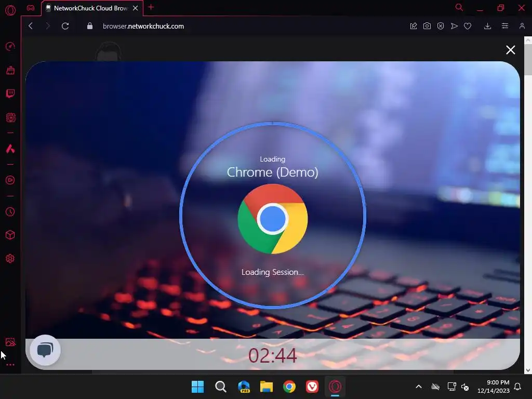Viewport: 532px width, 399px height.
Task: Go forward to the next page
Action: tap(47, 26)
